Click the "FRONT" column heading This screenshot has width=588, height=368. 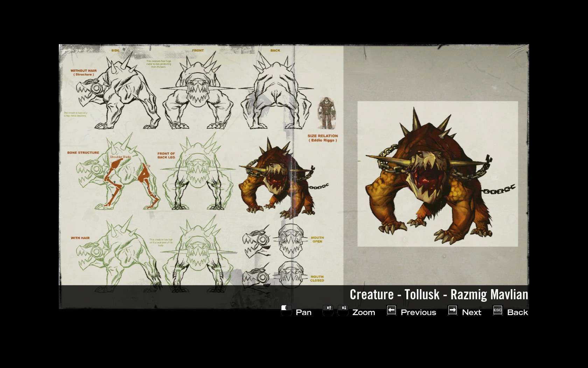[x=198, y=50]
